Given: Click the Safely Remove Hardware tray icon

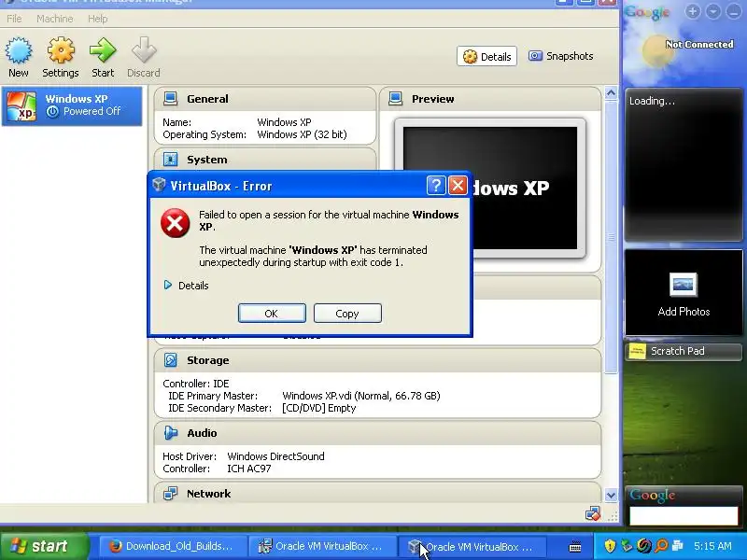Looking at the screenshot, I should pos(627,546).
